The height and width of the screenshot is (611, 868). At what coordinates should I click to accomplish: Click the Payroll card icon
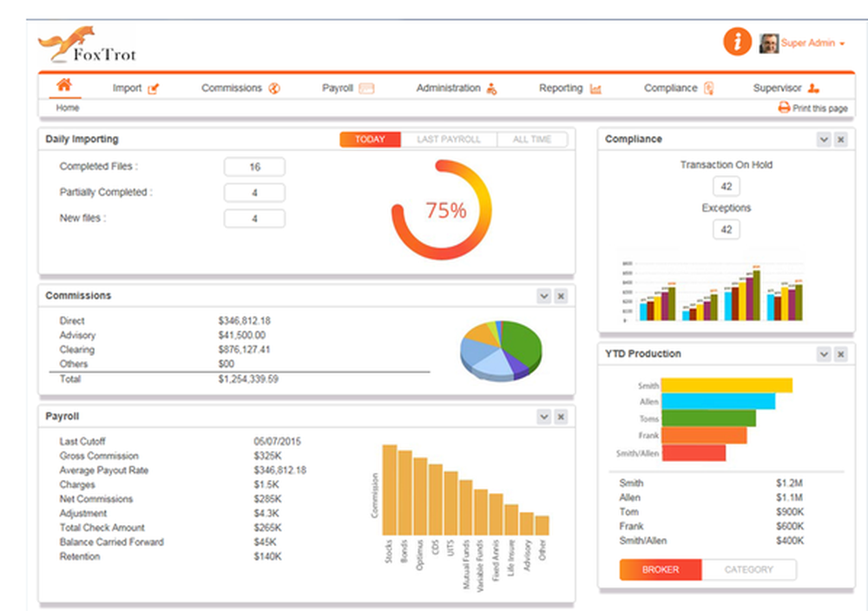coord(366,89)
